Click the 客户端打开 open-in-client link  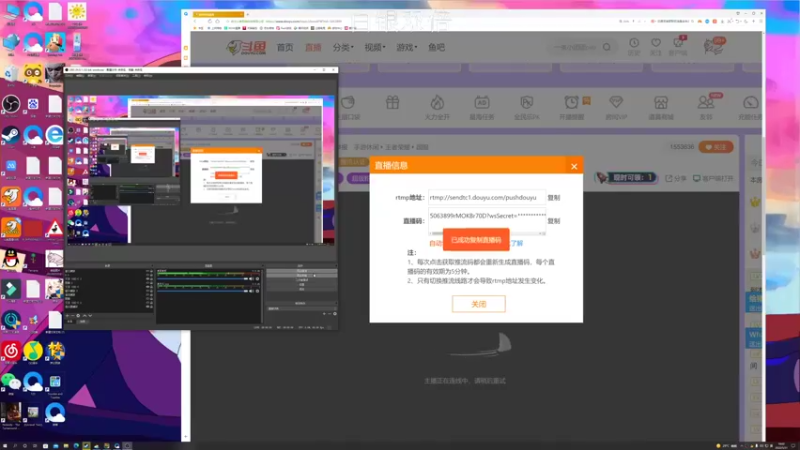713,179
